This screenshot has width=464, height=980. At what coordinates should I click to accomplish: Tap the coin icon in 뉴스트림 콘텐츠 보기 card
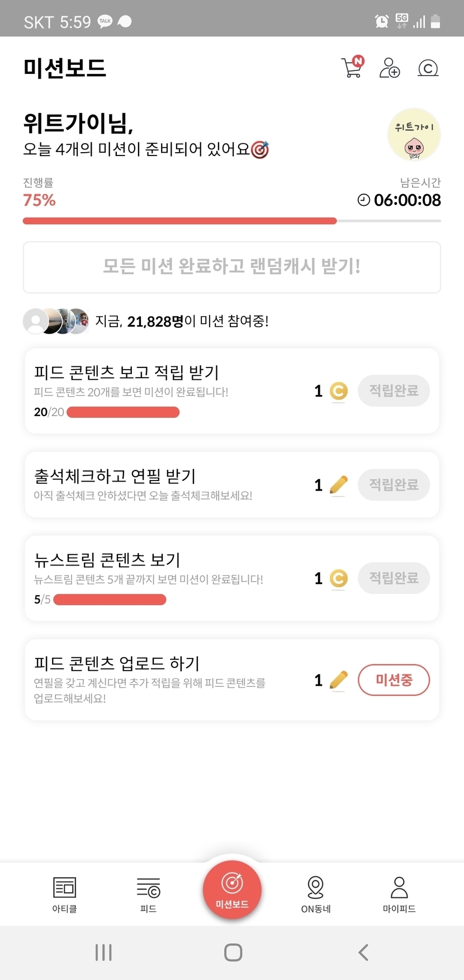[x=338, y=578]
